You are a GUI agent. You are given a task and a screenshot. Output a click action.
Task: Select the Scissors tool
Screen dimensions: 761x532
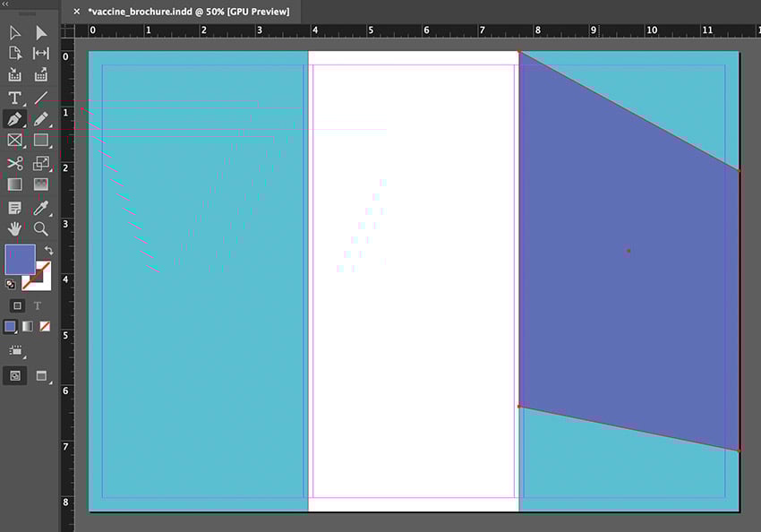coord(15,163)
